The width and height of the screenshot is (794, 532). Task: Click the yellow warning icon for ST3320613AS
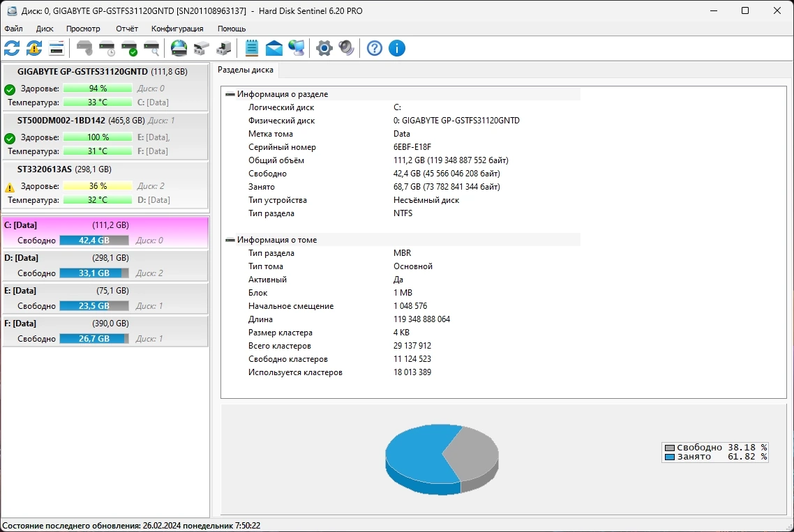[10, 188]
